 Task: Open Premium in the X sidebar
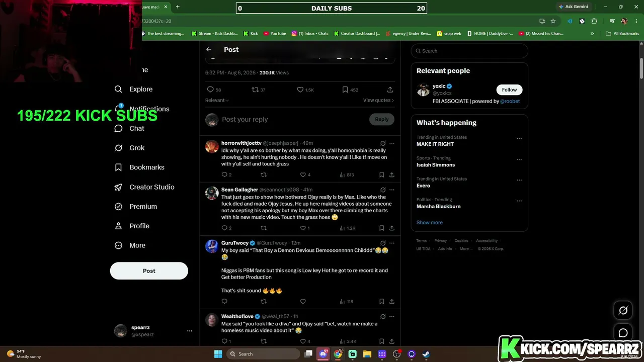click(x=136, y=207)
